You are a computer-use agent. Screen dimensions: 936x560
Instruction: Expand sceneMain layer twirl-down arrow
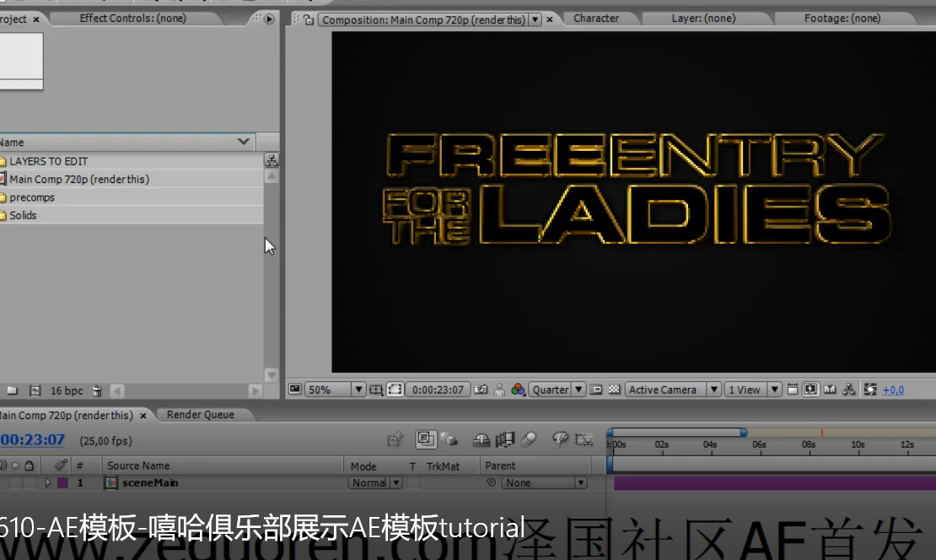(48, 483)
